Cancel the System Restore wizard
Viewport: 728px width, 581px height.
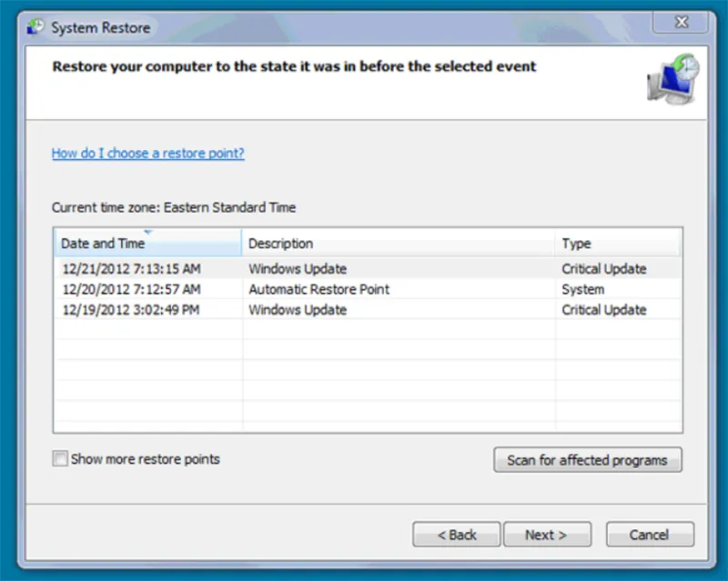[x=650, y=535]
